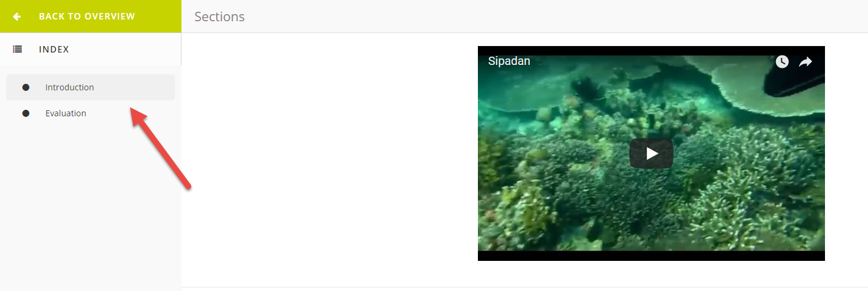Go back via BACK TO OVERVIEW text
Viewport: 868px width, 291px height.
[87, 17]
